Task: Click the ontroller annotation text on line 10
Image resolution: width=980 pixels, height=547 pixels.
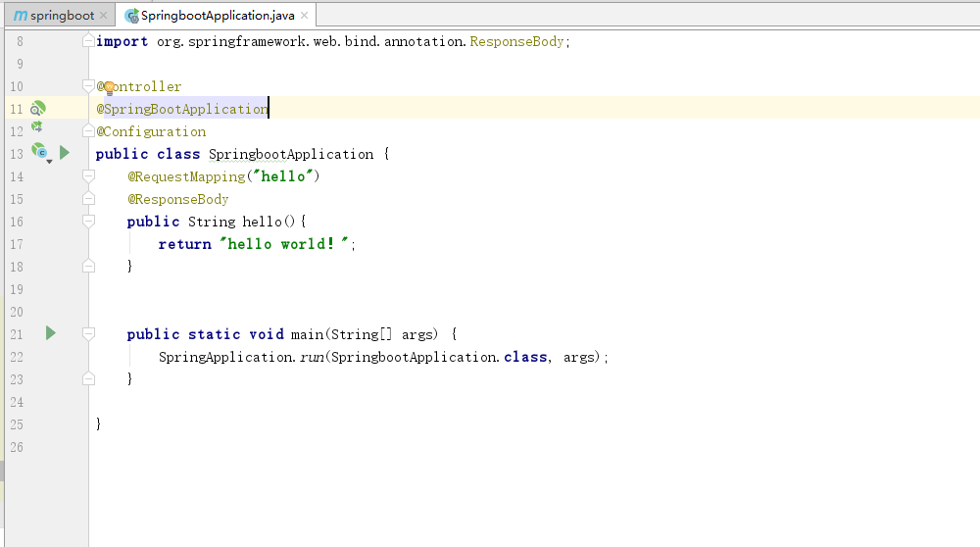Action: pyautogui.click(x=148, y=86)
